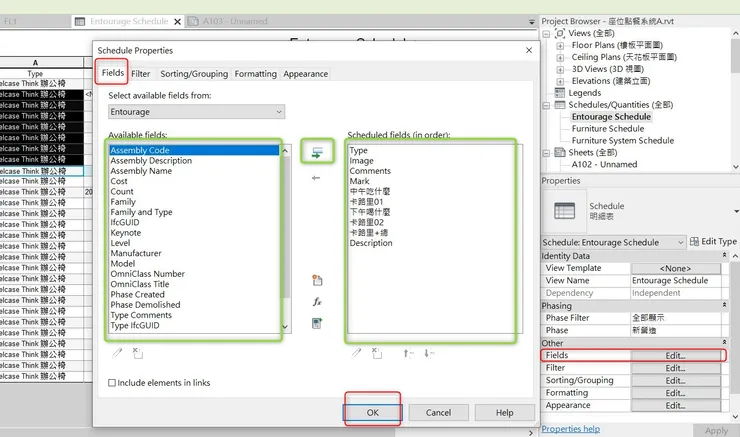
Task: Switch to the Fields tab
Action: (113, 73)
